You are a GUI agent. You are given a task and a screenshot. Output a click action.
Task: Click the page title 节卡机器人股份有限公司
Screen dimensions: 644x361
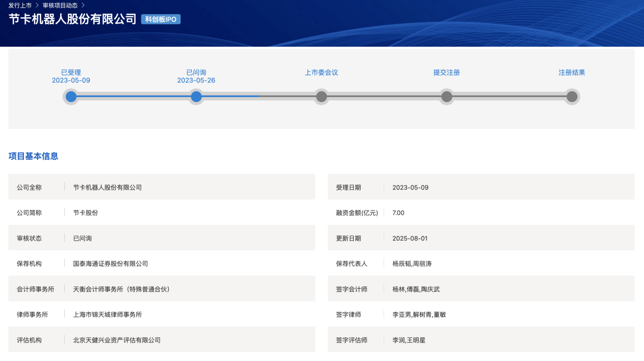tap(73, 19)
